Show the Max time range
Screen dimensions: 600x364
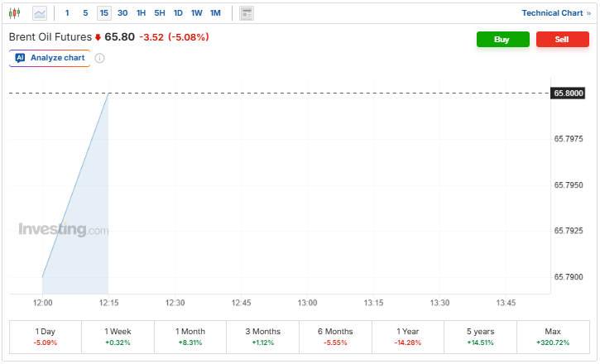[x=553, y=337]
